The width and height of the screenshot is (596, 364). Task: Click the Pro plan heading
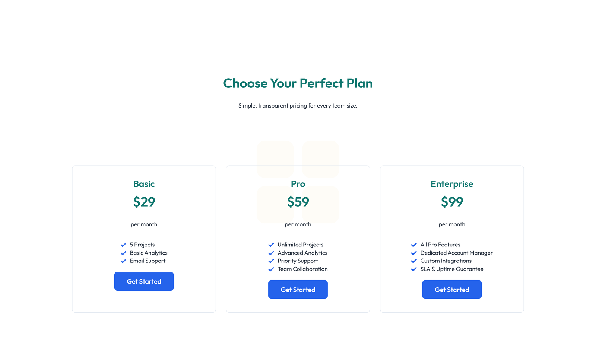298,184
